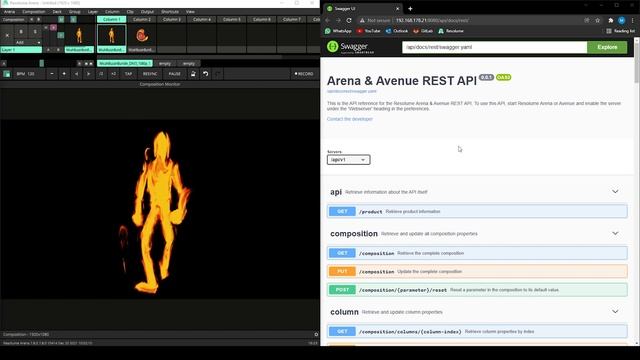640x360 pixels.
Task: Select the Layer 1 name label
Action: [x=21, y=50]
